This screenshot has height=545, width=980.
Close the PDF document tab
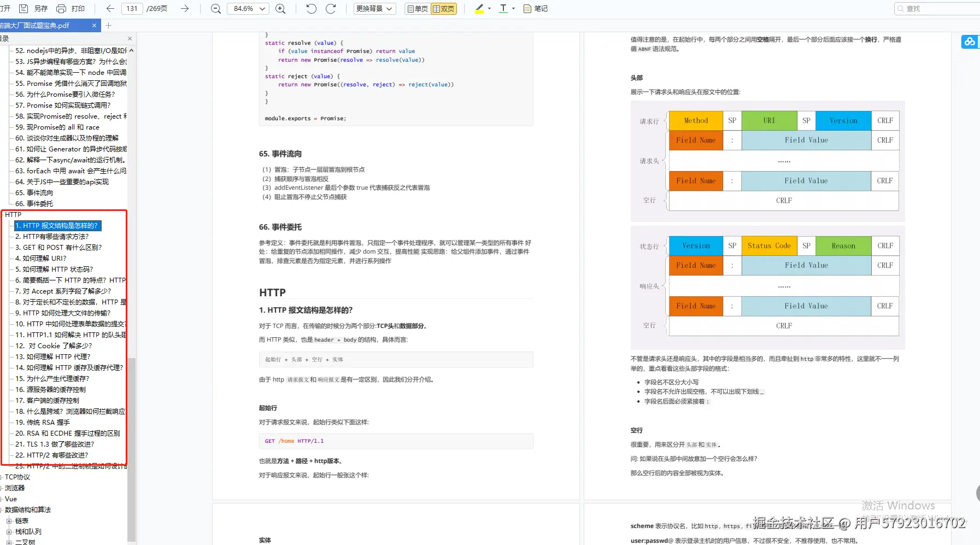point(94,25)
